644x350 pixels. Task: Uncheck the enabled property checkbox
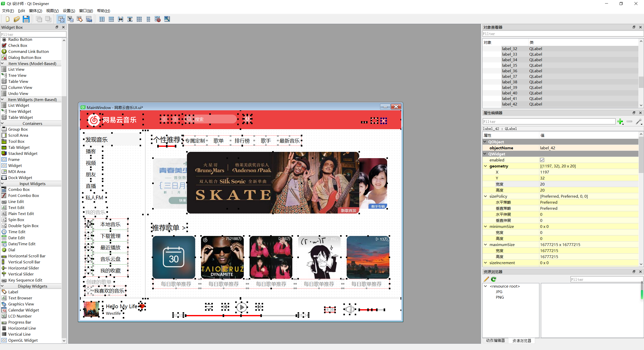pos(542,160)
